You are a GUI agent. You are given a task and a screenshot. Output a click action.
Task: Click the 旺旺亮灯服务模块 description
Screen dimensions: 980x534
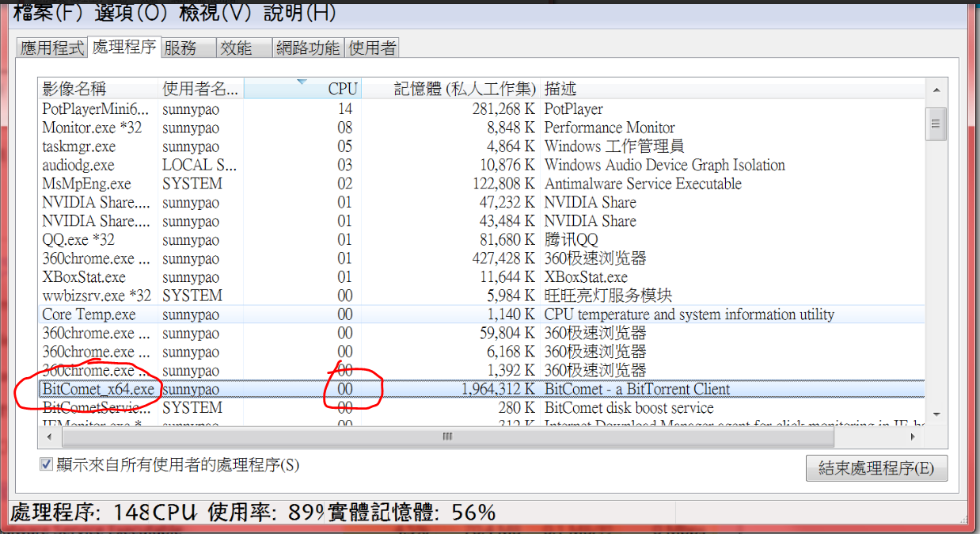tap(608, 296)
